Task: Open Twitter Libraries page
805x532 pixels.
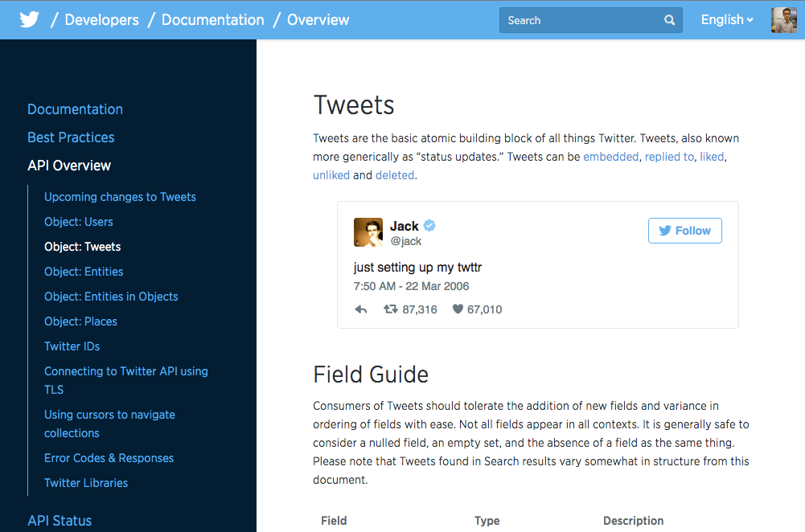Action: pyautogui.click(x=86, y=483)
